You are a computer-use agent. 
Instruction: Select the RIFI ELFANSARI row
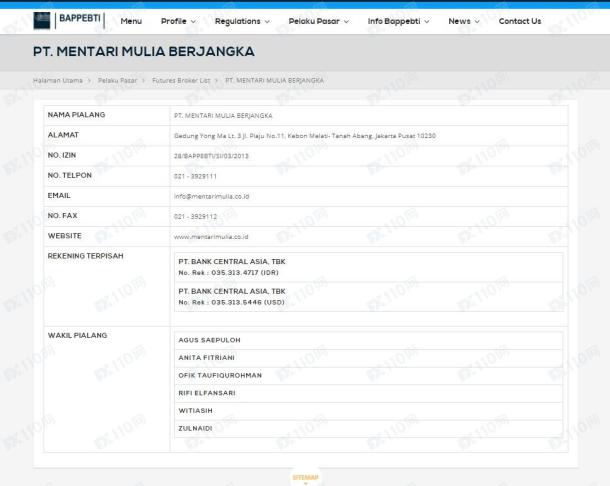pyautogui.click(x=368, y=393)
